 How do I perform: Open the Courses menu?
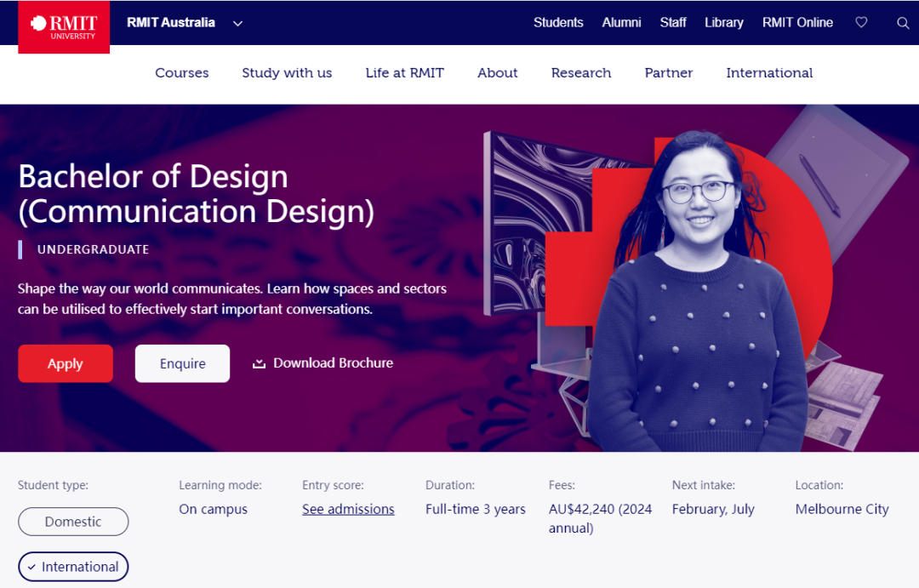click(182, 72)
